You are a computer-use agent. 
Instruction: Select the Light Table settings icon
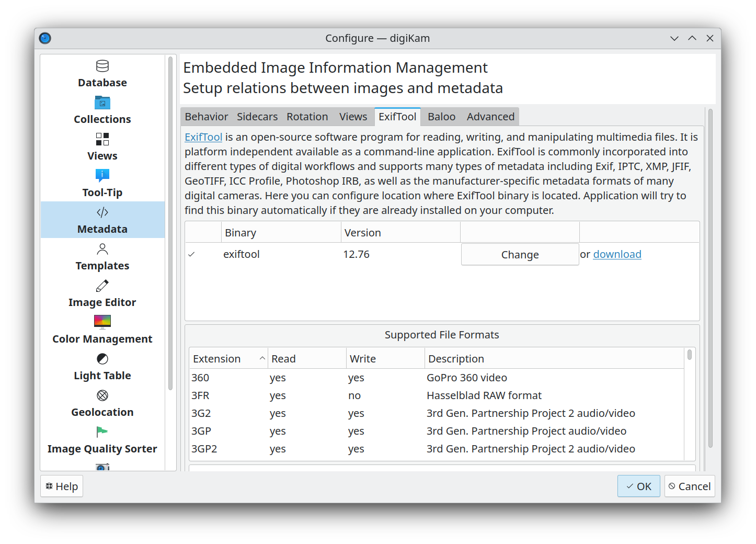(102, 359)
